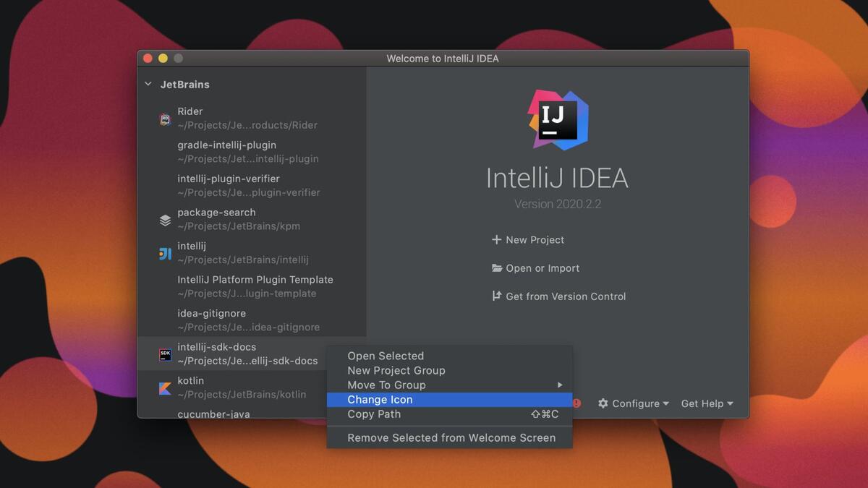Collapse the JetBrains project group
The image size is (868, 488).
click(x=148, y=85)
